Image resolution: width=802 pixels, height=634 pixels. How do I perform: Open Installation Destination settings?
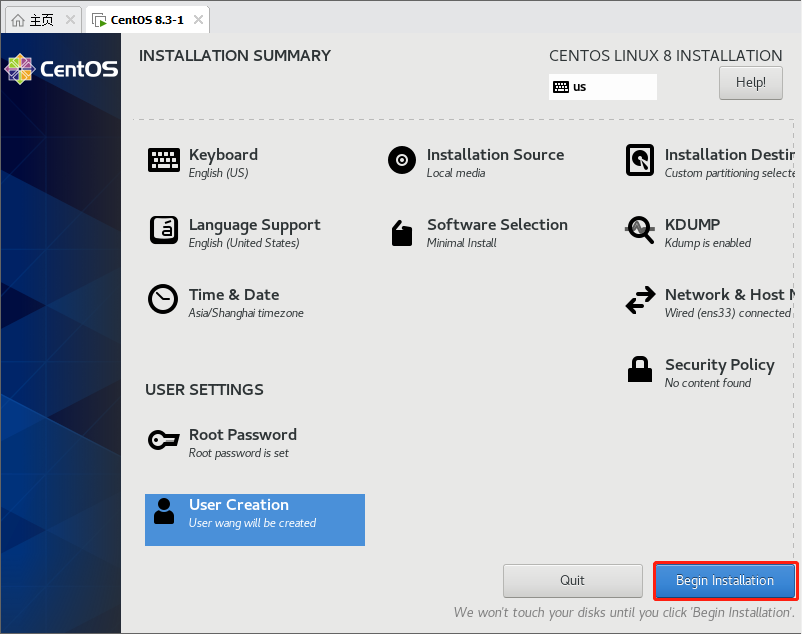(730, 154)
